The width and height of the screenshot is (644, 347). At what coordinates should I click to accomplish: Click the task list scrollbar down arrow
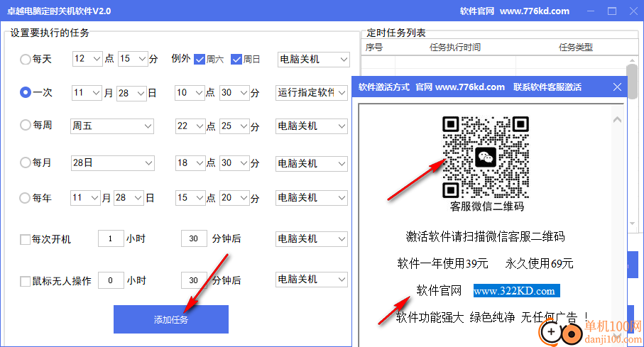[x=632, y=224]
